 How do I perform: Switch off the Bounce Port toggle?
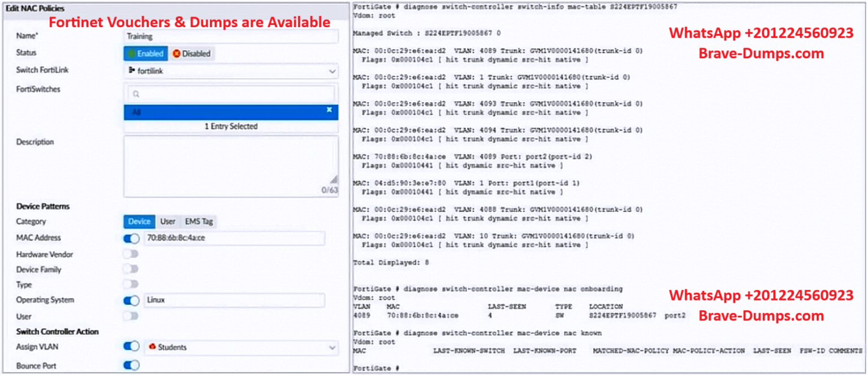click(131, 365)
